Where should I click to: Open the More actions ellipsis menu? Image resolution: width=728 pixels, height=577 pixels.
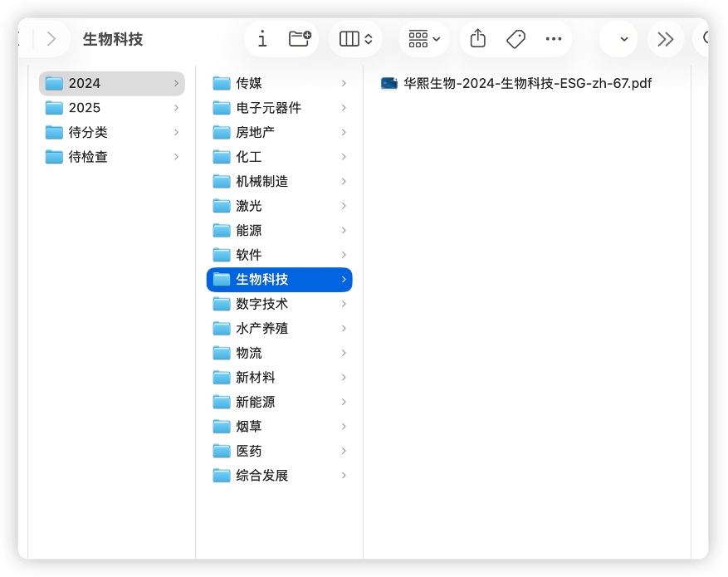coord(554,39)
